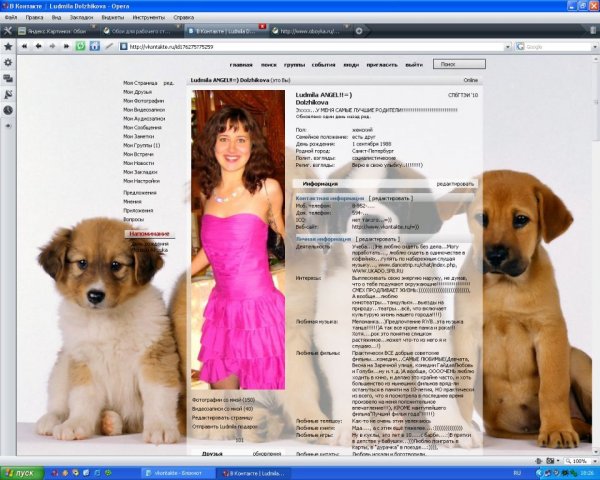Click the Поиск search box on VK page
The height and width of the screenshot is (480, 600).
(459, 64)
